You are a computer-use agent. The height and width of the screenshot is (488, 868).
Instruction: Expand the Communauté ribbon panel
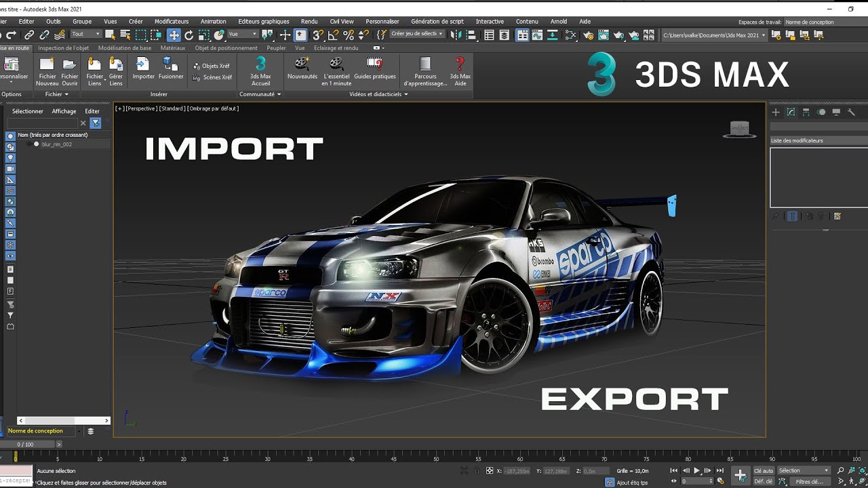click(260, 94)
